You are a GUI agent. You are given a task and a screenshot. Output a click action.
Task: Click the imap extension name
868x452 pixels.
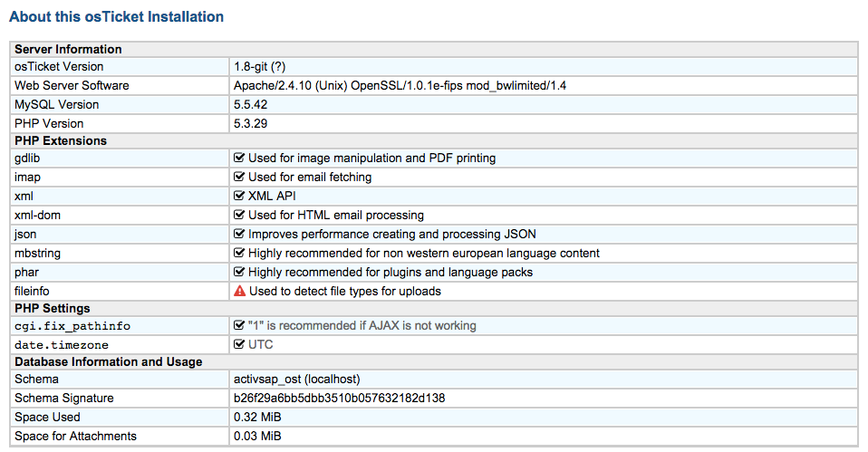click(x=27, y=177)
